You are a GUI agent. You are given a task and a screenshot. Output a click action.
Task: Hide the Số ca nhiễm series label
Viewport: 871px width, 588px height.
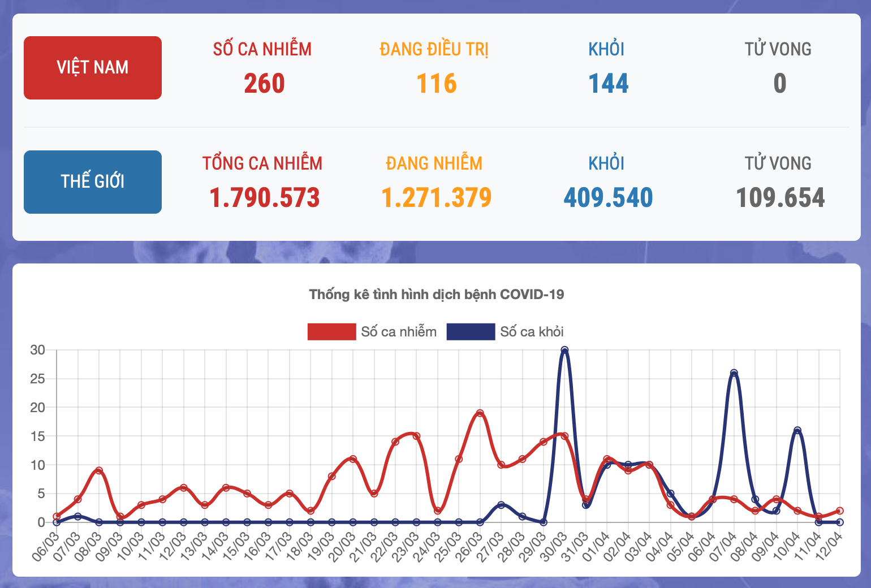pyautogui.click(x=399, y=332)
